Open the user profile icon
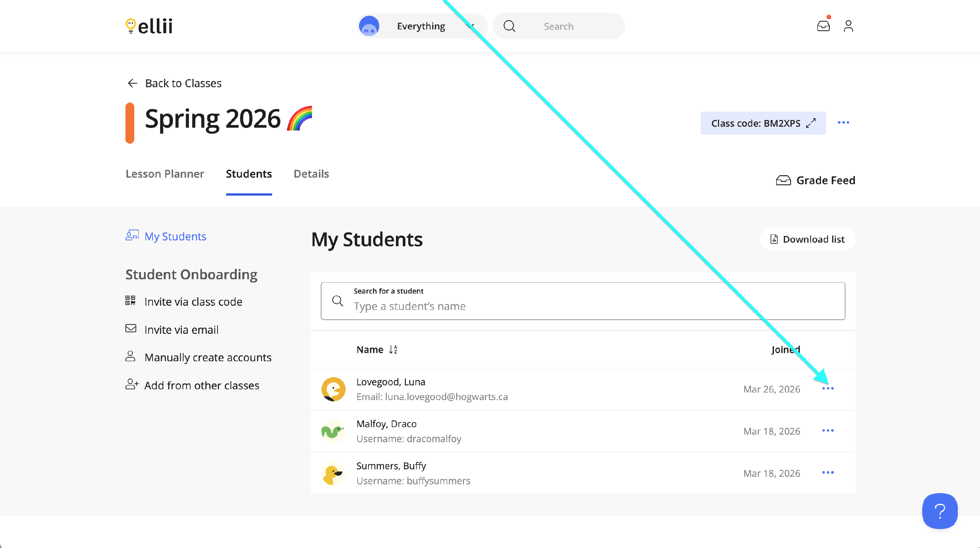The width and height of the screenshot is (980, 548). click(x=848, y=26)
